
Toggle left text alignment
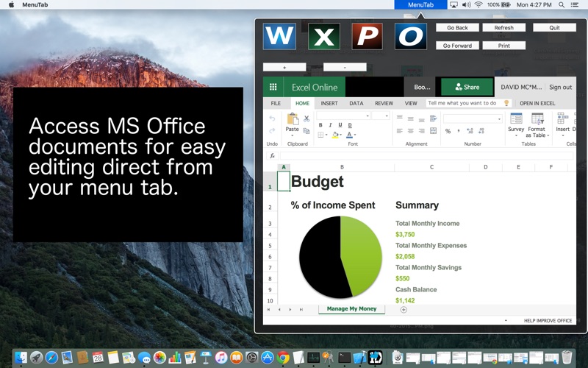[x=400, y=131]
